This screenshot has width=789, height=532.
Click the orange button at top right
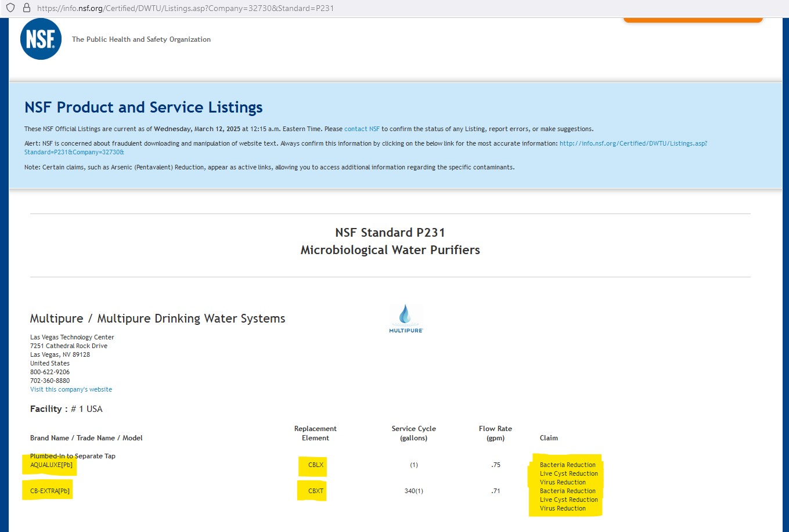click(x=693, y=20)
